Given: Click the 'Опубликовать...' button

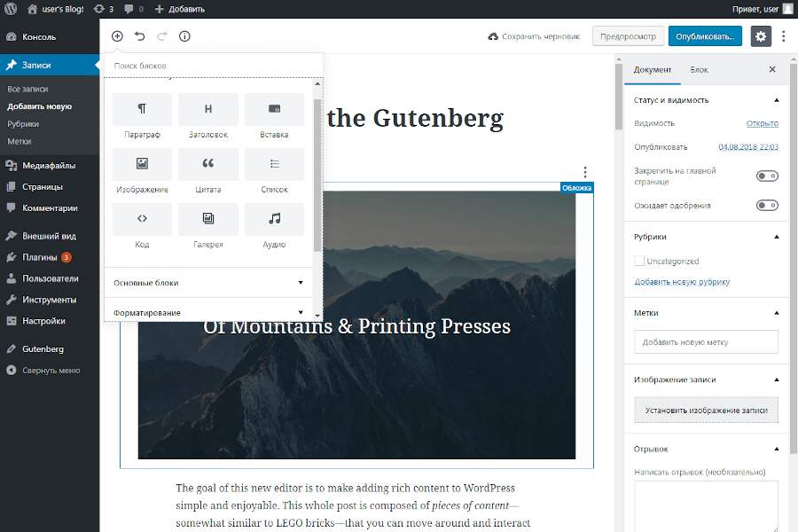Looking at the screenshot, I should [x=705, y=36].
